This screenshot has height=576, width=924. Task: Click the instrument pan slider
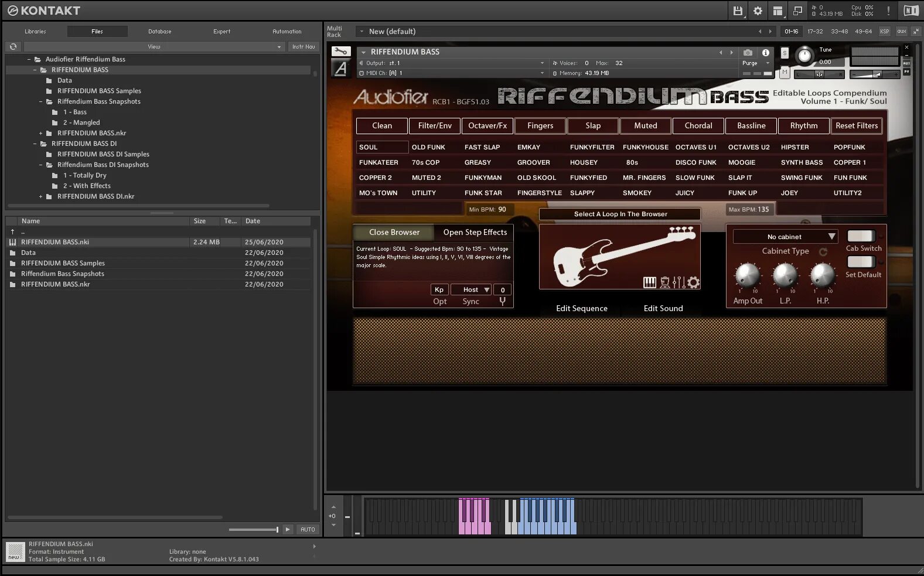tap(819, 74)
